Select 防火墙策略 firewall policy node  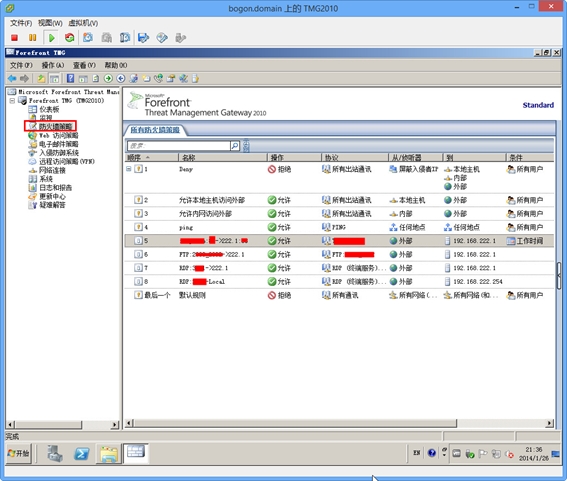point(55,126)
